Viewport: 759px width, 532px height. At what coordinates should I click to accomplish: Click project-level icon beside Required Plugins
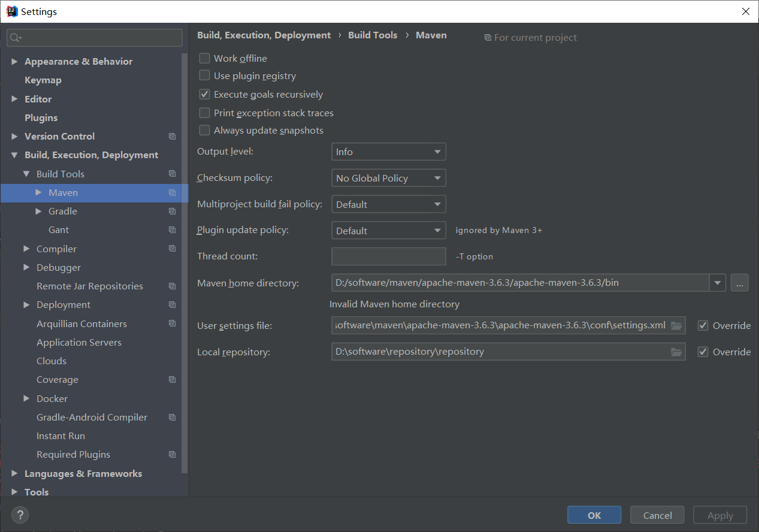[172, 455]
